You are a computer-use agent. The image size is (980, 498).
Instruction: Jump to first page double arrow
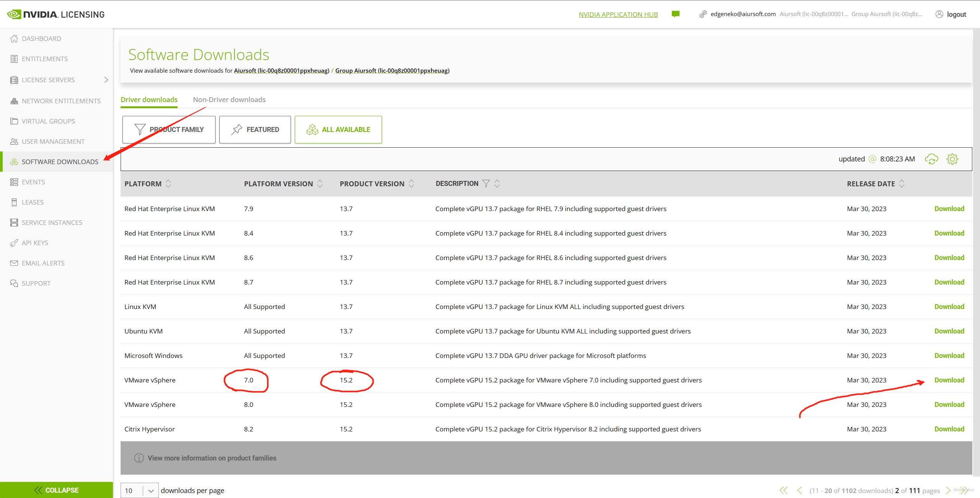[784, 490]
